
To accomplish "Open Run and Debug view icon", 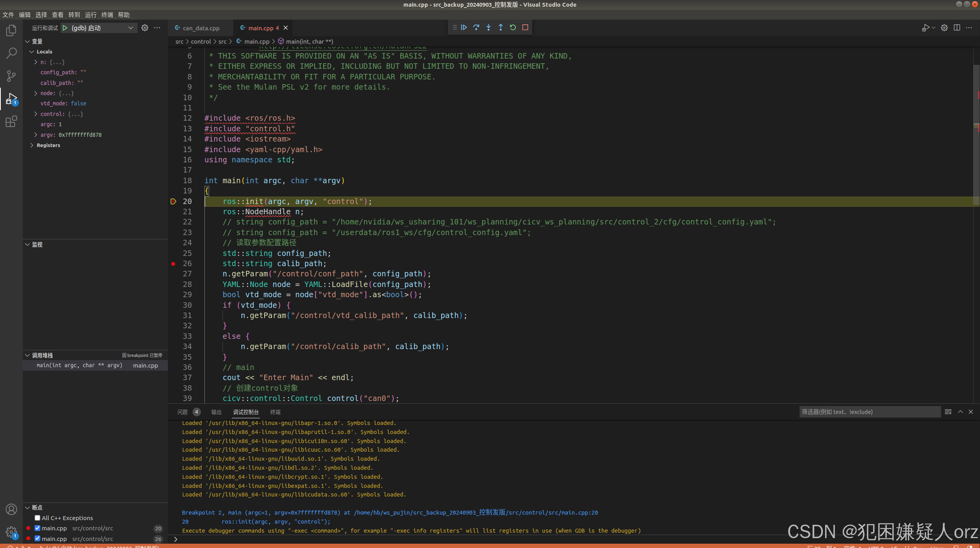I will pos(11,99).
